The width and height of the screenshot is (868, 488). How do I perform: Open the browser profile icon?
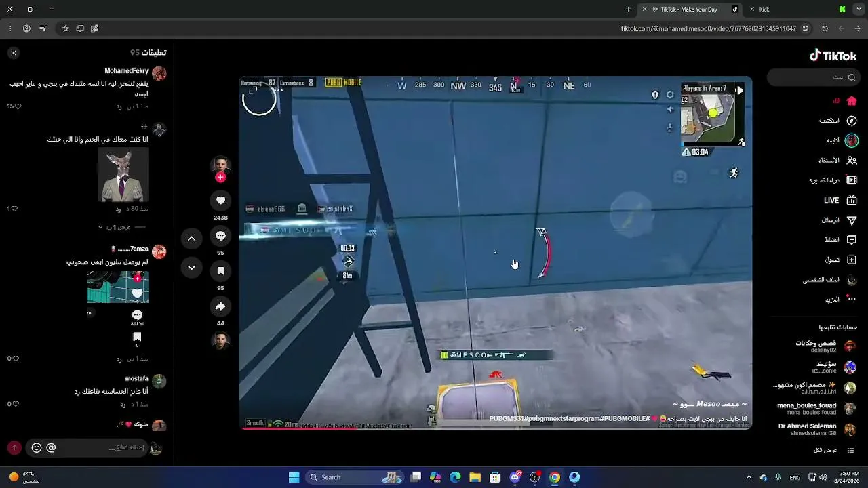click(26, 28)
